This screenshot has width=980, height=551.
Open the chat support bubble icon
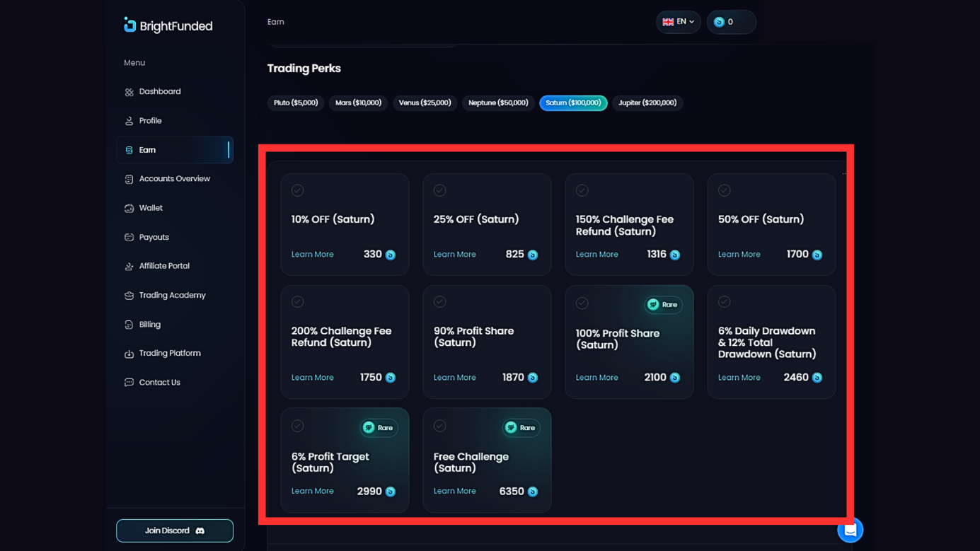coord(850,530)
